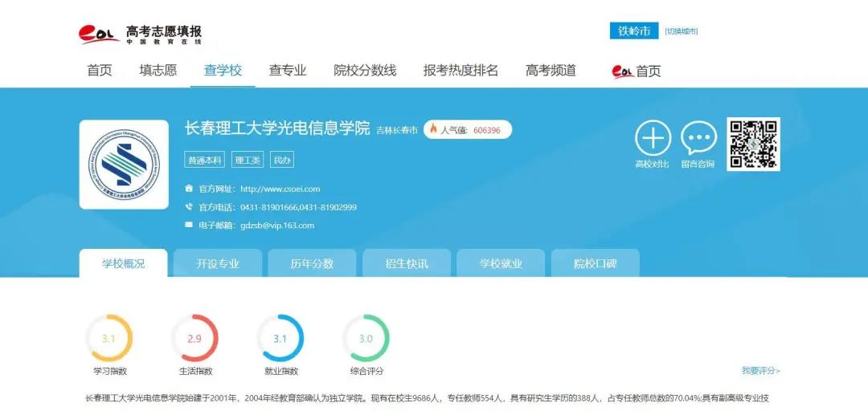Click the 民办 tag label
868x411 pixels.
tap(282, 161)
